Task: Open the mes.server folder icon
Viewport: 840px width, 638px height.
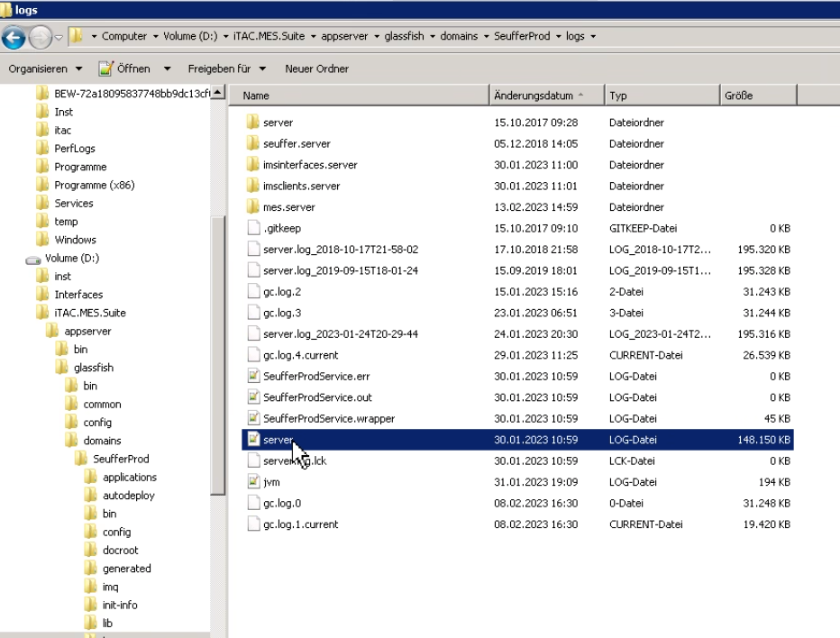Action: point(253,206)
